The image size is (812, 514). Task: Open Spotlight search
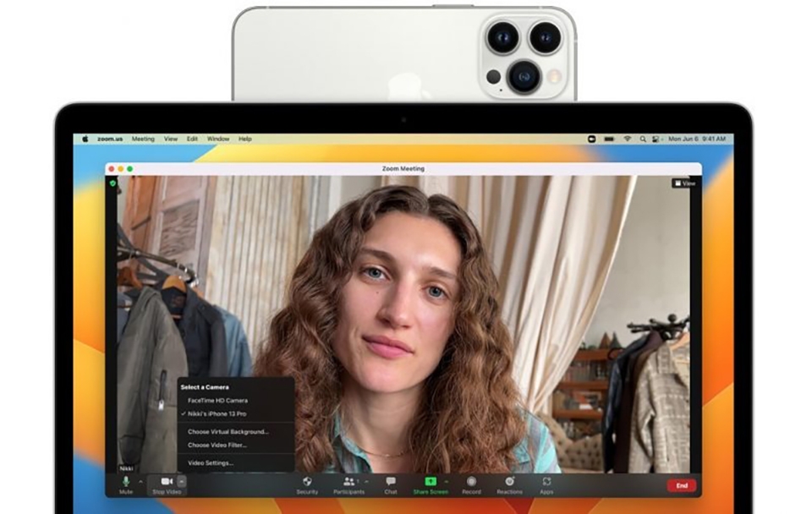click(x=643, y=139)
